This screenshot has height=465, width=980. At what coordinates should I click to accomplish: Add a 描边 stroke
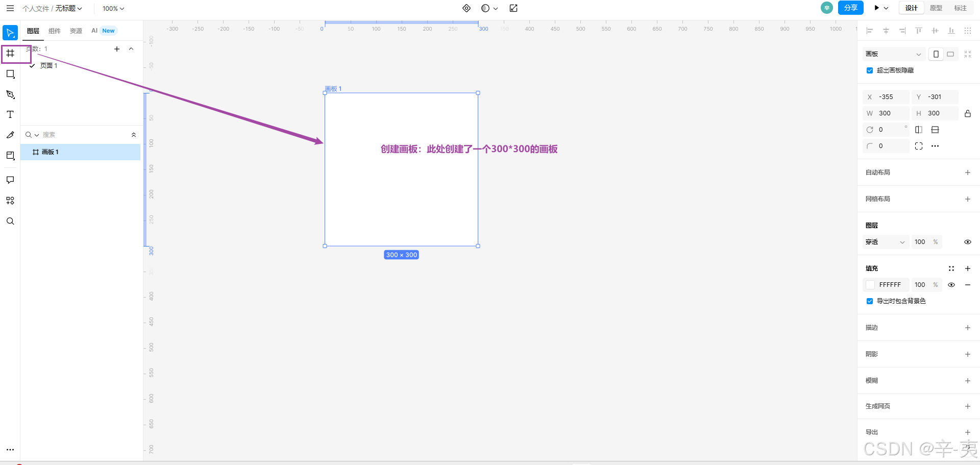[968, 328]
